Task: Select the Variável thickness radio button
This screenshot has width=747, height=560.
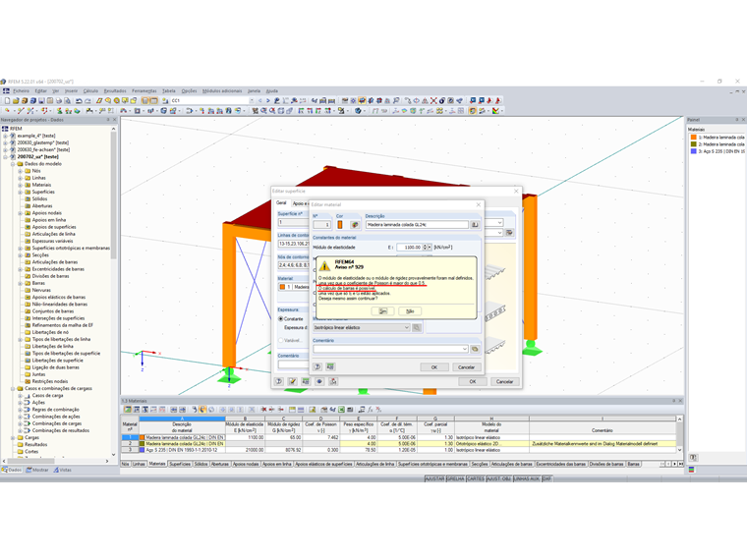Action: [x=280, y=341]
